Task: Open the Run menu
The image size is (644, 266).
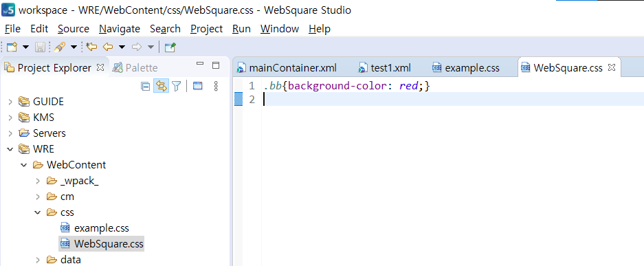Action: [241, 29]
